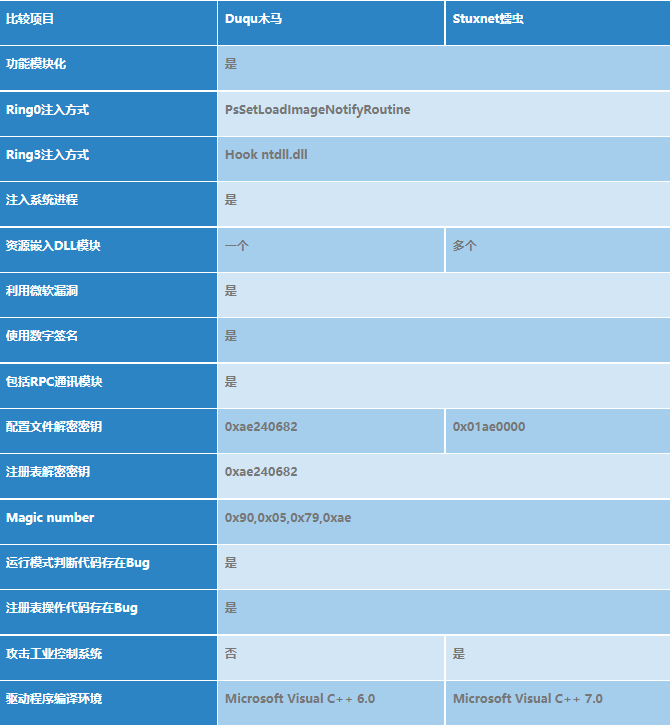
Task: Select the Stuxnet key '0x01ae0000'
Action: point(489,426)
